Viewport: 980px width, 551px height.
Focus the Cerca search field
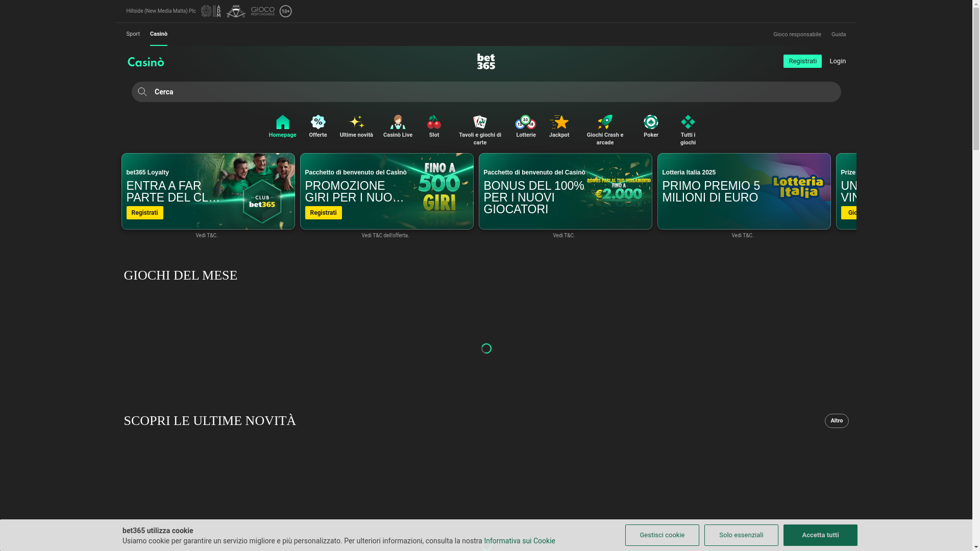[486, 92]
